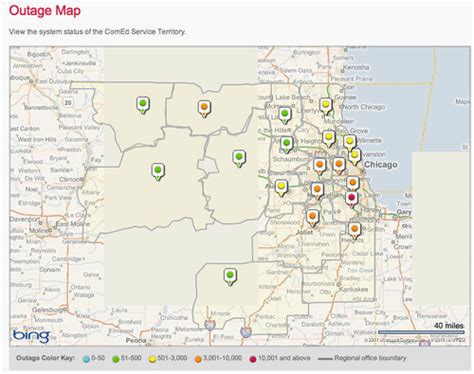The image size is (474, 374).
Task: Select the red outage marker south of Chicago
Action: coord(351,200)
